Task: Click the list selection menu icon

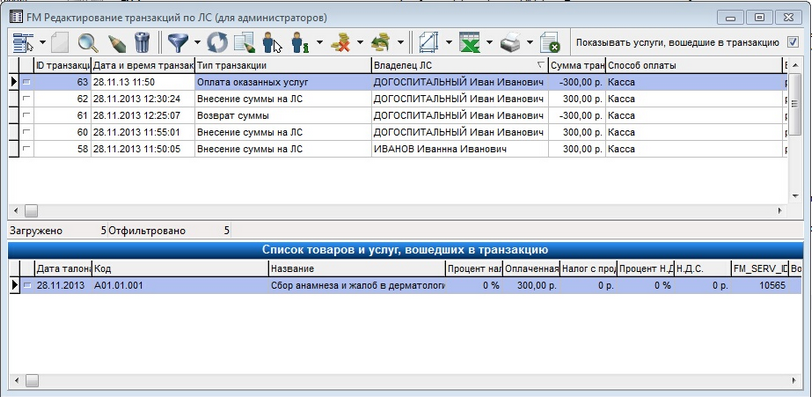Action: click(x=23, y=42)
